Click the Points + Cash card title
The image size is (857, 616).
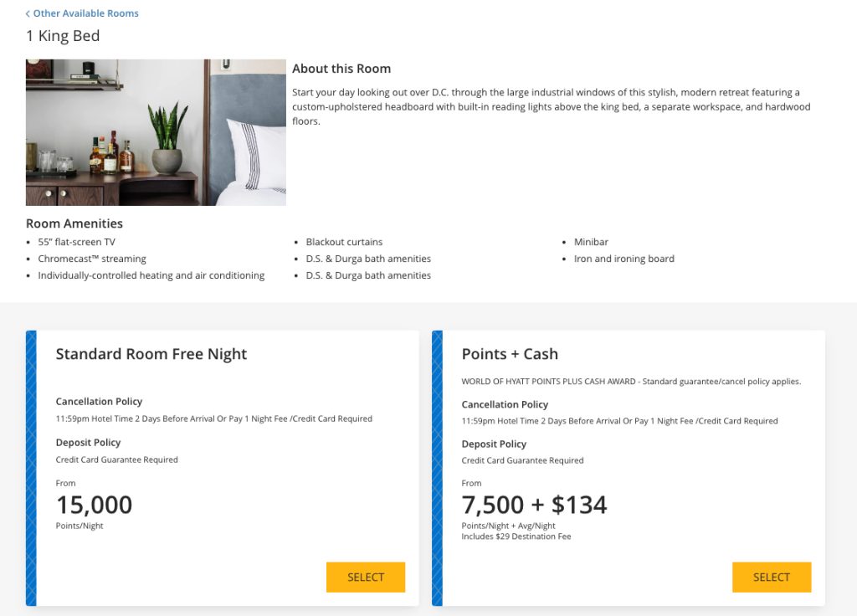510,354
